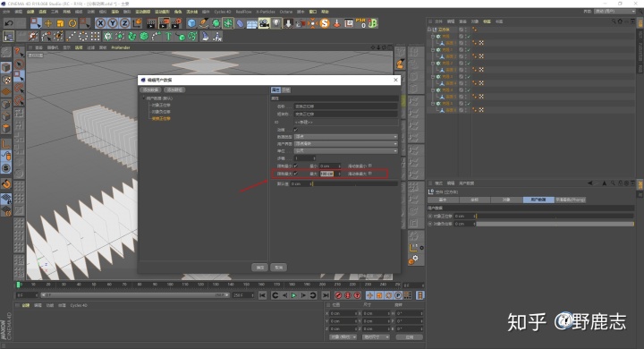Open the Octane menu
The width and height of the screenshot is (644, 349).
[286, 12]
